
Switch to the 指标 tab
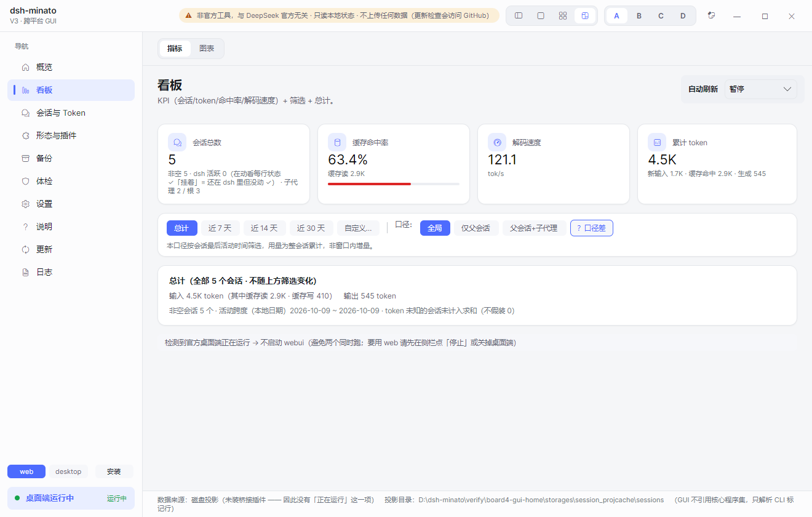coord(175,49)
